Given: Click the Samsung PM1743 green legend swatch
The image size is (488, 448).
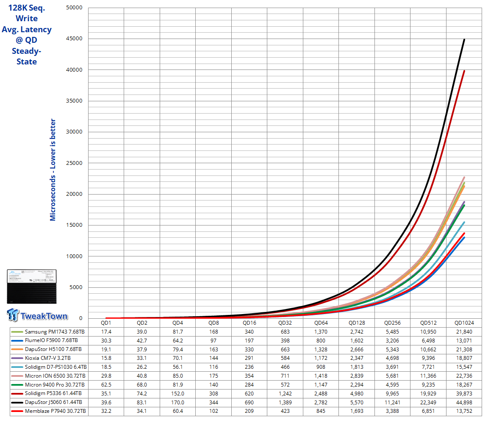Looking at the screenshot, I should pos(17,332).
